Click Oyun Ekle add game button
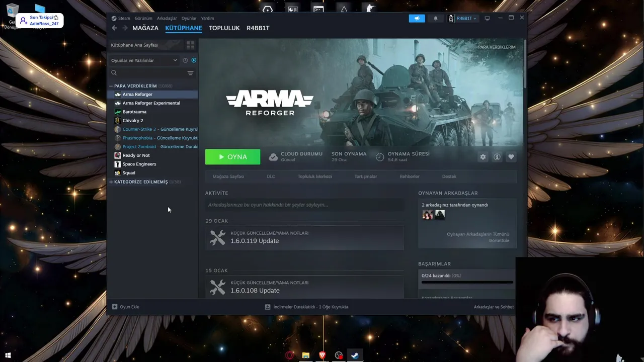The height and width of the screenshot is (362, 644). pos(125,307)
